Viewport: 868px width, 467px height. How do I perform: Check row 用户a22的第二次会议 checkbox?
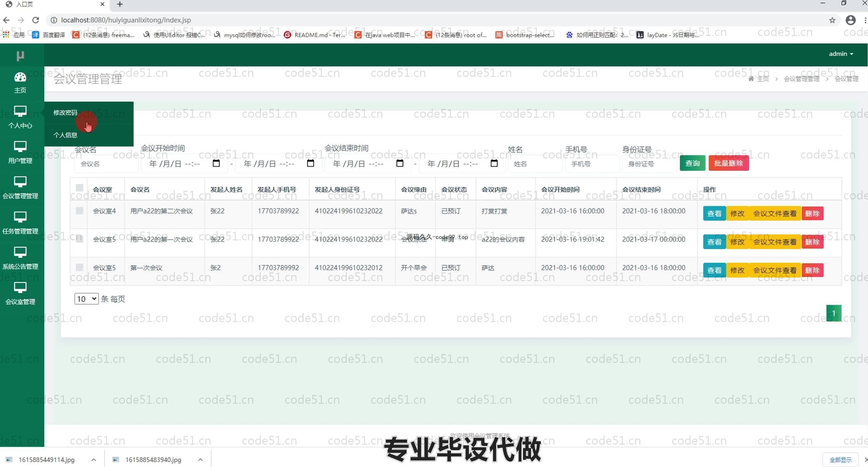[79, 210]
